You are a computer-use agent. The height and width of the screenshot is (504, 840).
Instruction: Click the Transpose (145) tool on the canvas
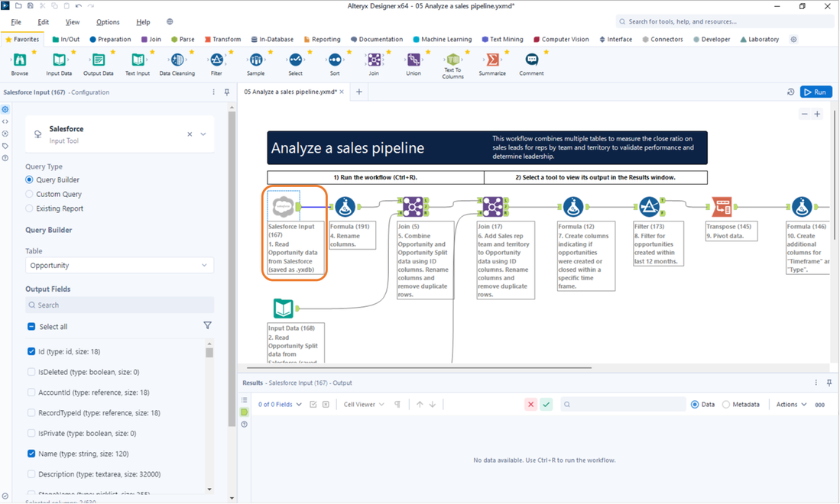tap(722, 206)
